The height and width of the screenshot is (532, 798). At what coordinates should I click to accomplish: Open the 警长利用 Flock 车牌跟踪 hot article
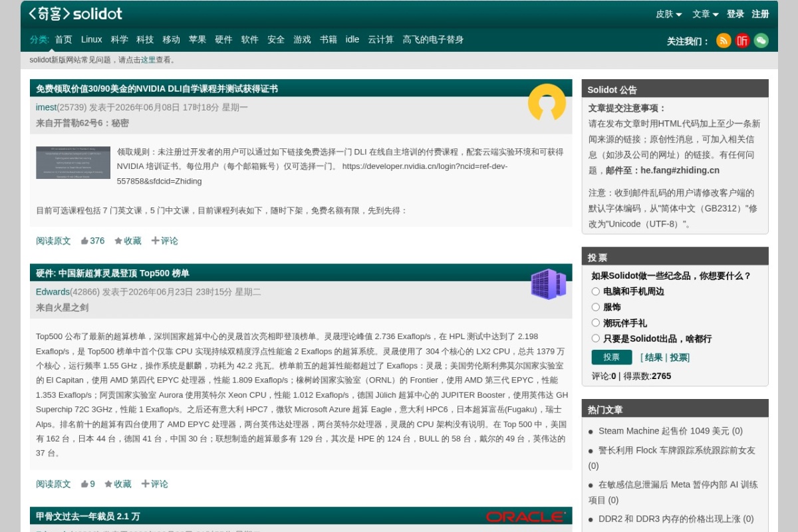point(672,458)
